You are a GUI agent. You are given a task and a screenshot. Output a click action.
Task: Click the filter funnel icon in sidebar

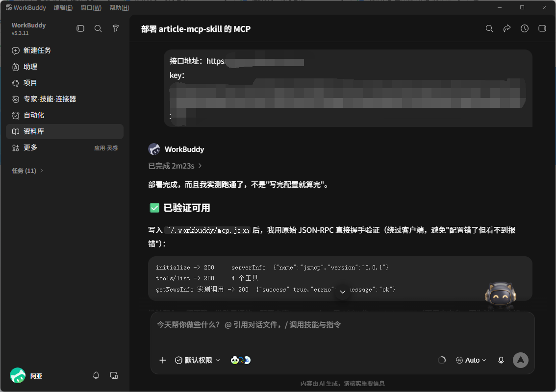coord(116,28)
